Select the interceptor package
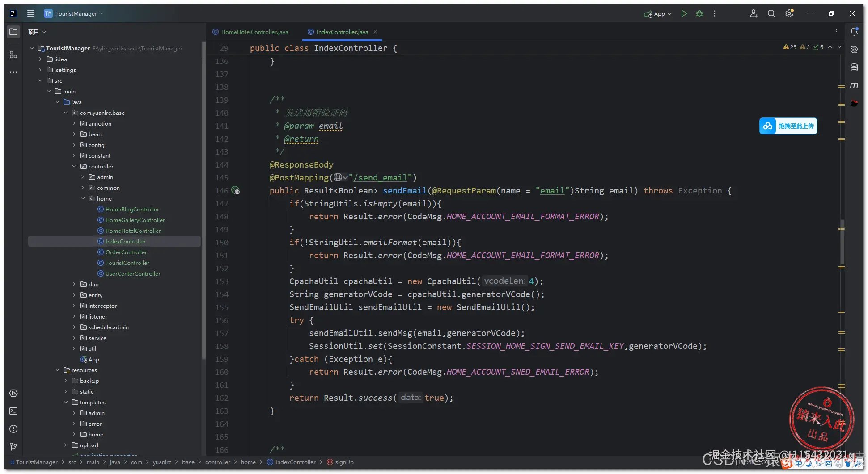 99,306
